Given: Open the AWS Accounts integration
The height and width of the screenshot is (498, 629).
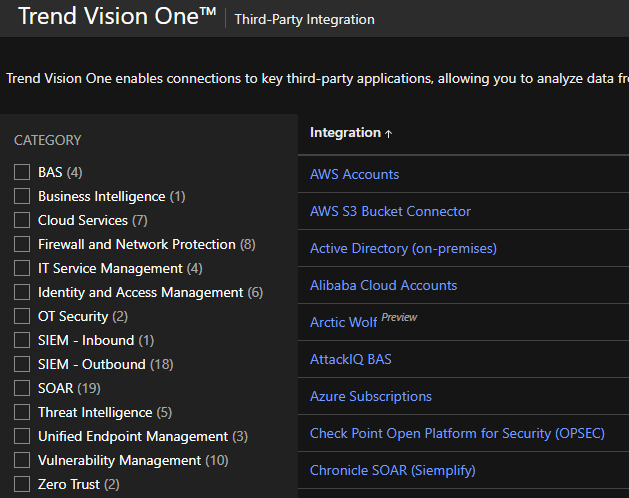Looking at the screenshot, I should [x=354, y=174].
